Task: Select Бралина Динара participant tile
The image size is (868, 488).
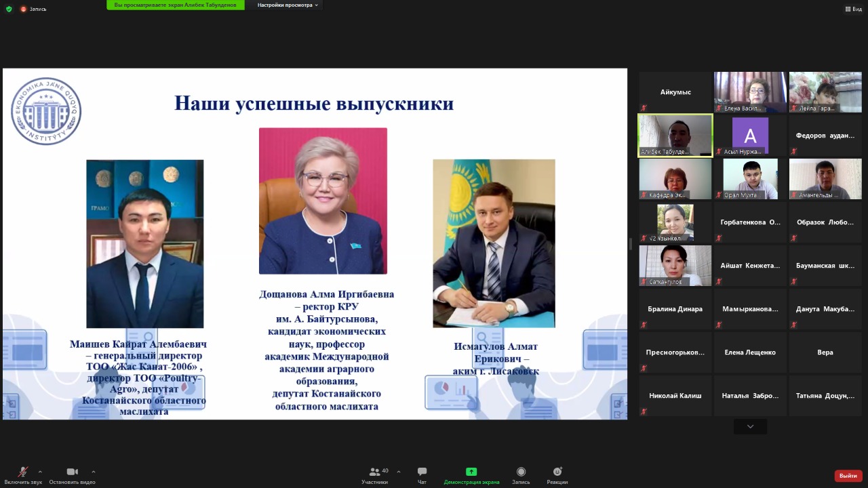Action: coord(675,309)
